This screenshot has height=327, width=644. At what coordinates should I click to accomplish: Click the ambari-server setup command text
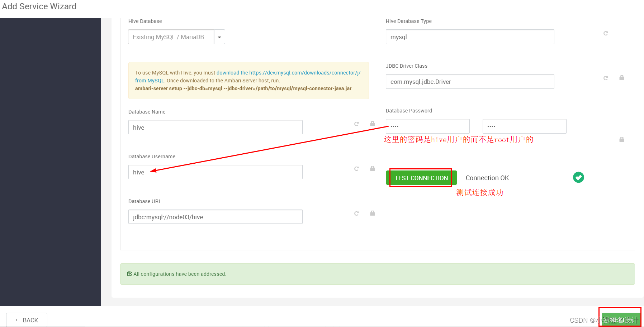click(243, 88)
